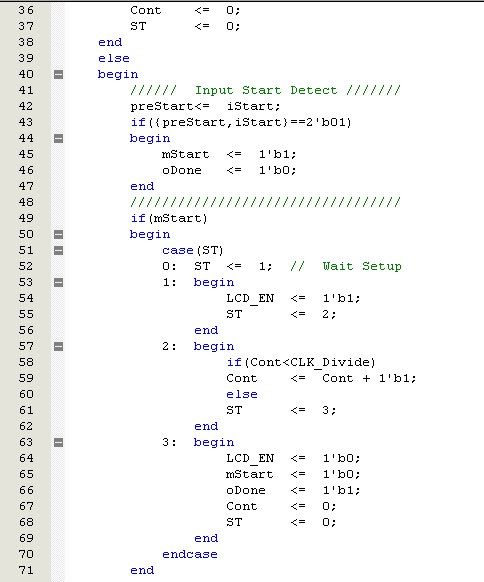Viewport: 484px width, 582px height.
Task: Click 'oDone <= 1'b0;' on line 46
Action: (x=229, y=170)
